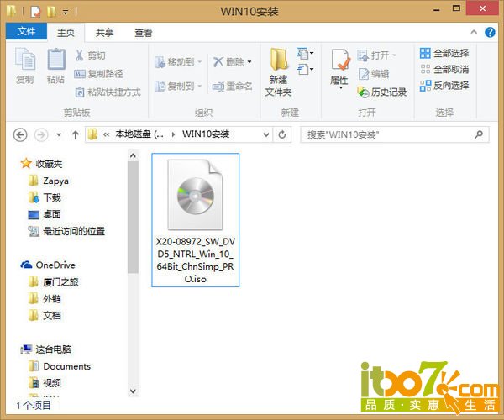
Task: Click Edit (编辑) in ribbon
Action: 374,74
